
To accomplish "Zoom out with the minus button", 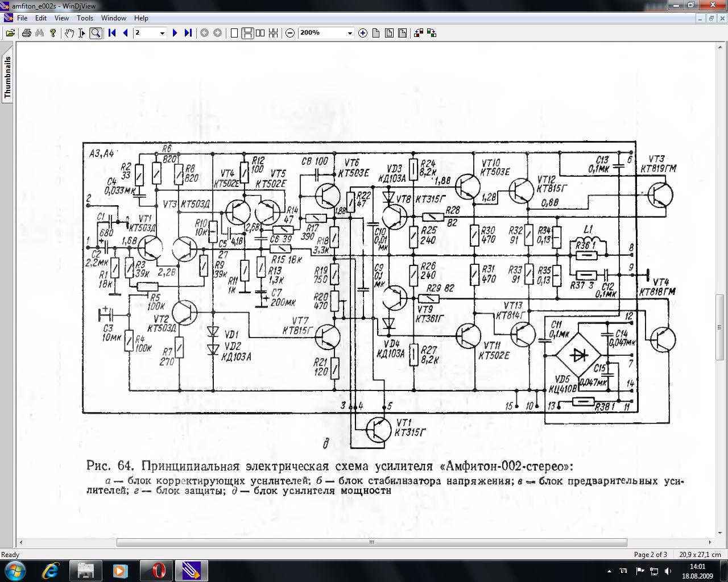I will (x=290, y=33).
